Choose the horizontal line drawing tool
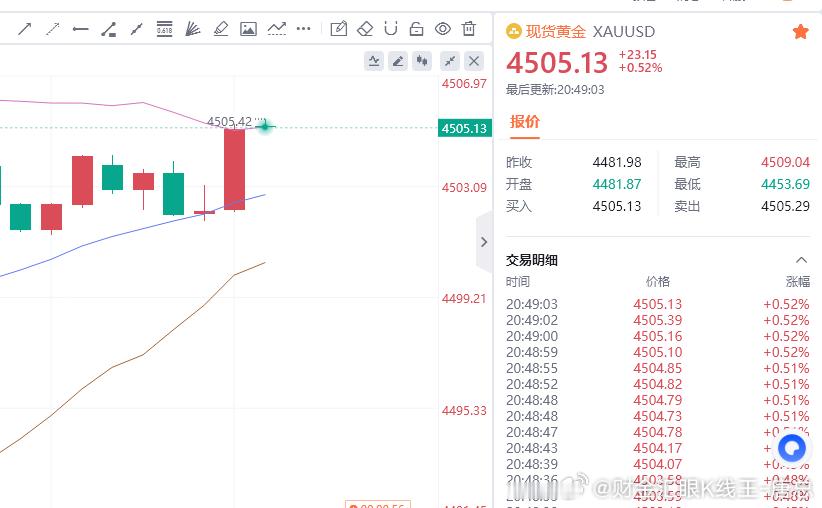The width and height of the screenshot is (822, 508). pyautogui.click(x=80, y=29)
